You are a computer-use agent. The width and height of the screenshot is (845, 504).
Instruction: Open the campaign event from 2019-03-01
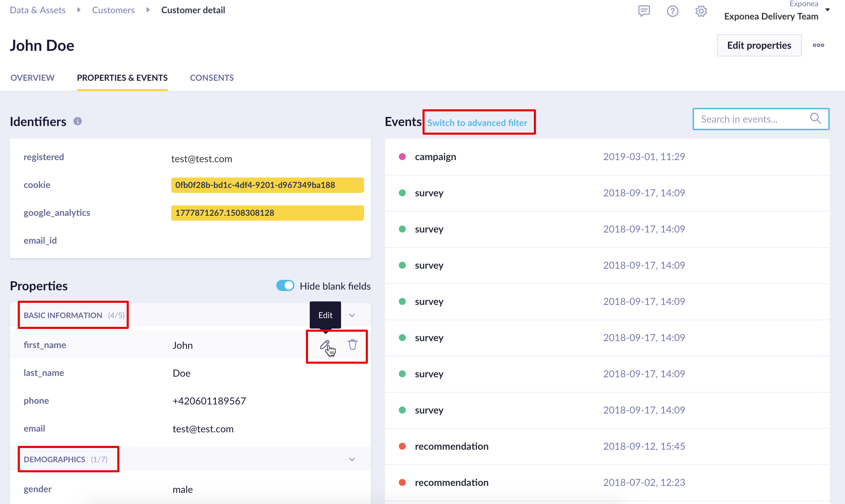tap(435, 157)
